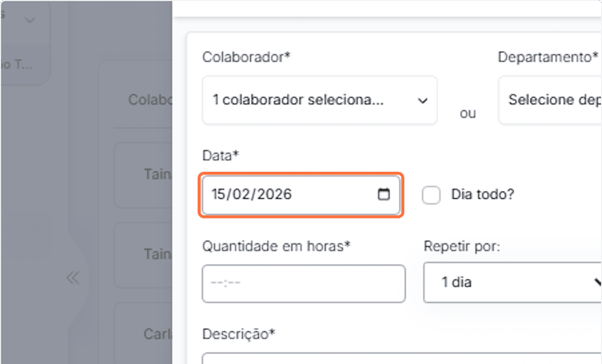This screenshot has height=364, width=602.
Task: Open the "1 colaborador seleciona..." dropdown
Action: click(319, 101)
